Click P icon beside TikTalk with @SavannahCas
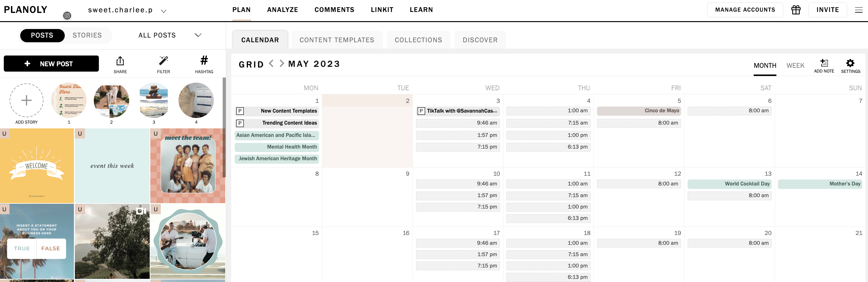The height and width of the screenshot is (282, 868). (x=421, y=111)
